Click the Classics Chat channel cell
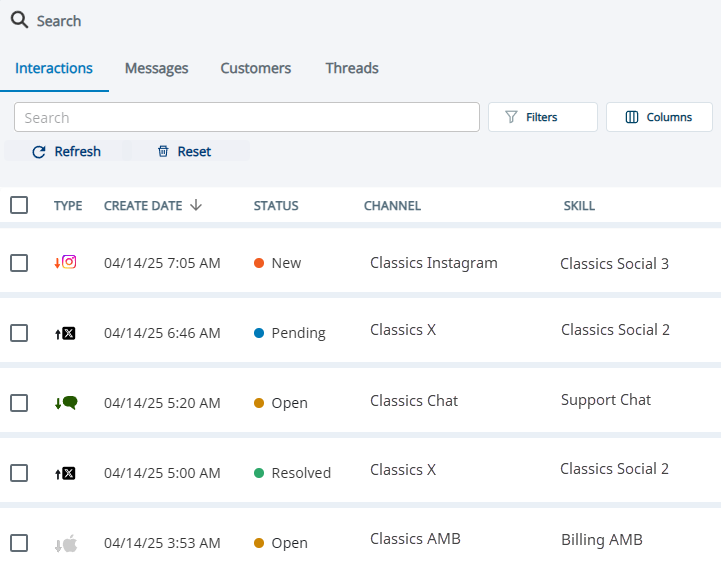721x571 pixels. pyautogui.click(x=414, y=401)
